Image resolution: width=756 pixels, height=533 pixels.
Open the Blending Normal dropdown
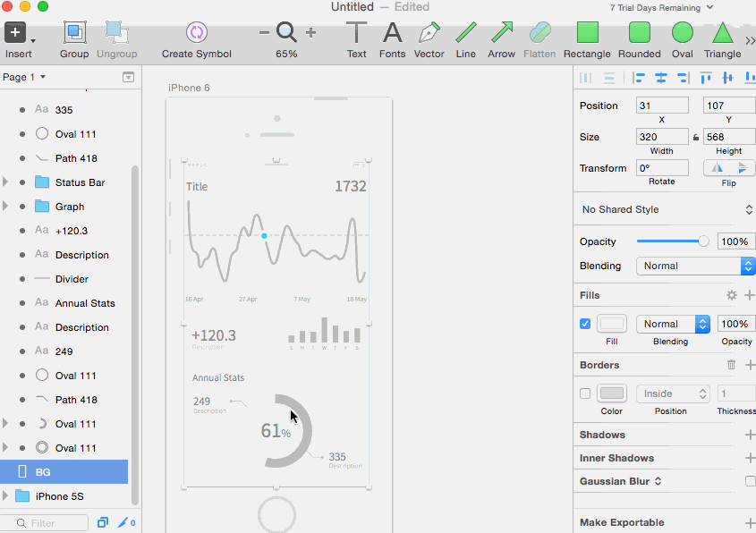click(x=695, y=266)
